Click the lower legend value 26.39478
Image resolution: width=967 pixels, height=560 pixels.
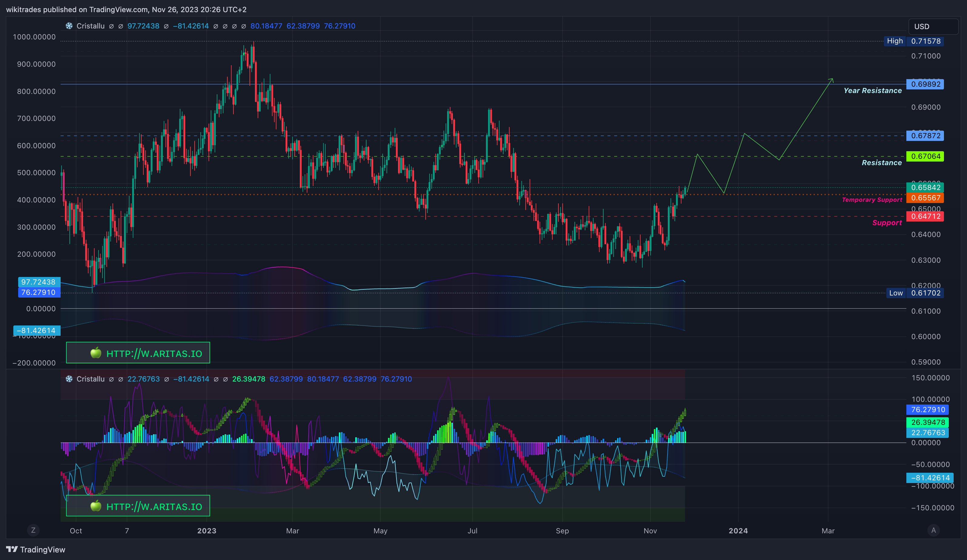tap(249, 379)
